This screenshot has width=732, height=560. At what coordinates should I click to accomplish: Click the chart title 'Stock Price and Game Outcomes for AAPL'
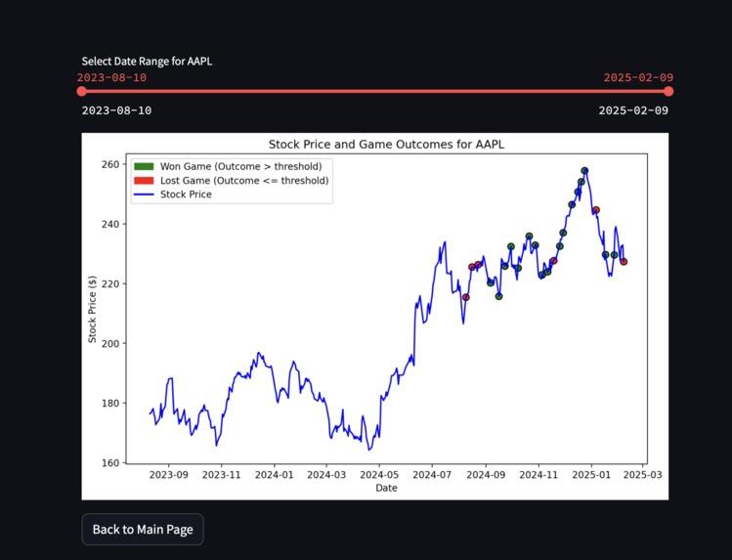tap(387, 145)
